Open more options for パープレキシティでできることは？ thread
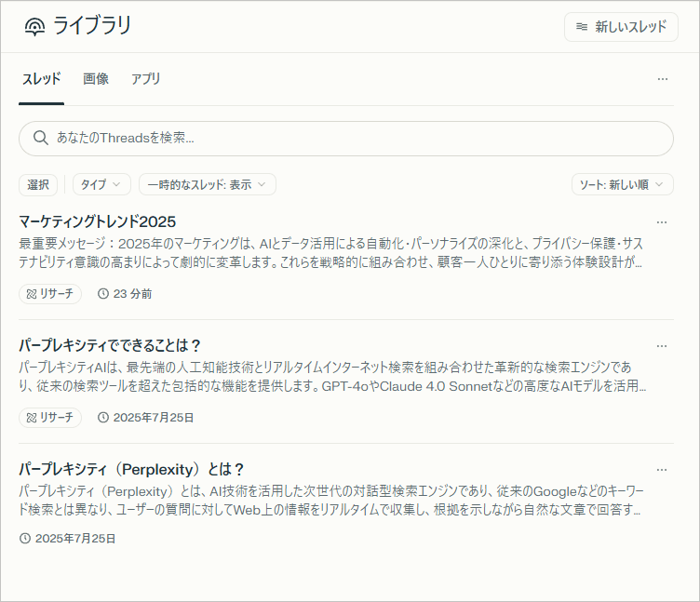The image size is (700, 602). coord(662,346)
